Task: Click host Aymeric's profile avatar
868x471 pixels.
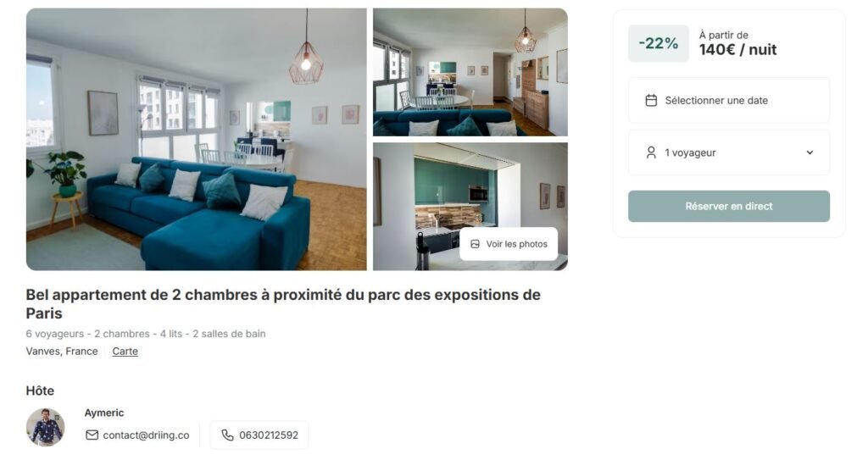Action: pos(46,427)
